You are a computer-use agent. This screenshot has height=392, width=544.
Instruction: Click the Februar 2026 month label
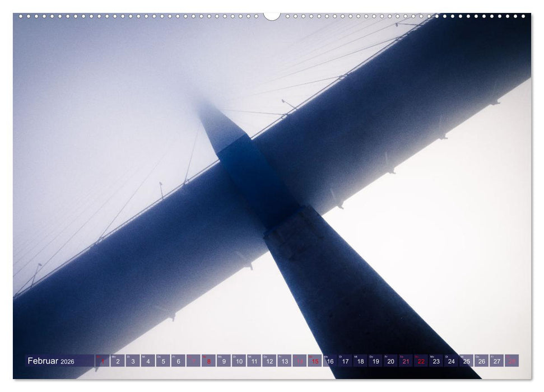(51, 361)
